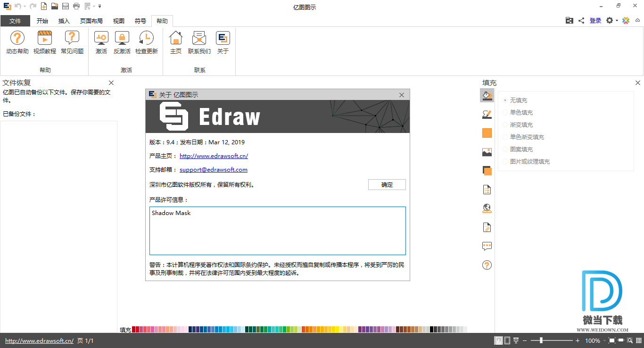
Task: Open 动态帮助 dynamic help
Action: click(17, 42)
